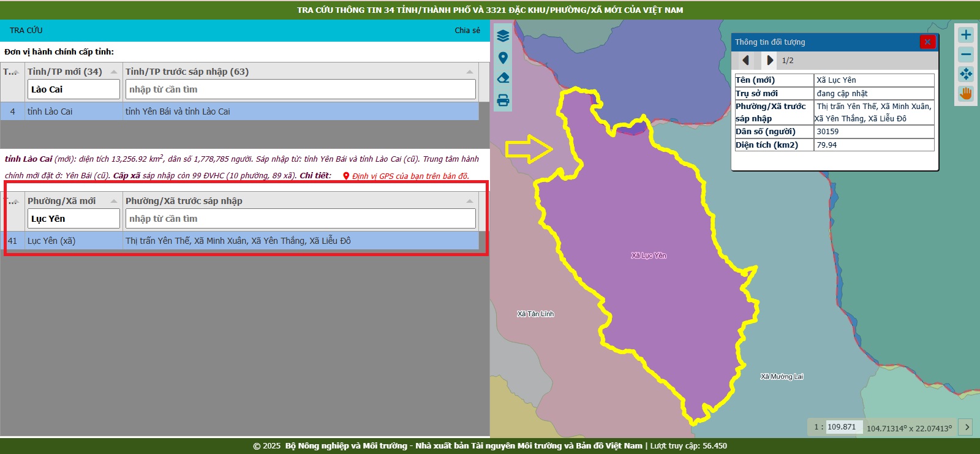This screenshot has width=980, height=454.
Task: Click the full extent arrows icon
Action: [966, 74]
